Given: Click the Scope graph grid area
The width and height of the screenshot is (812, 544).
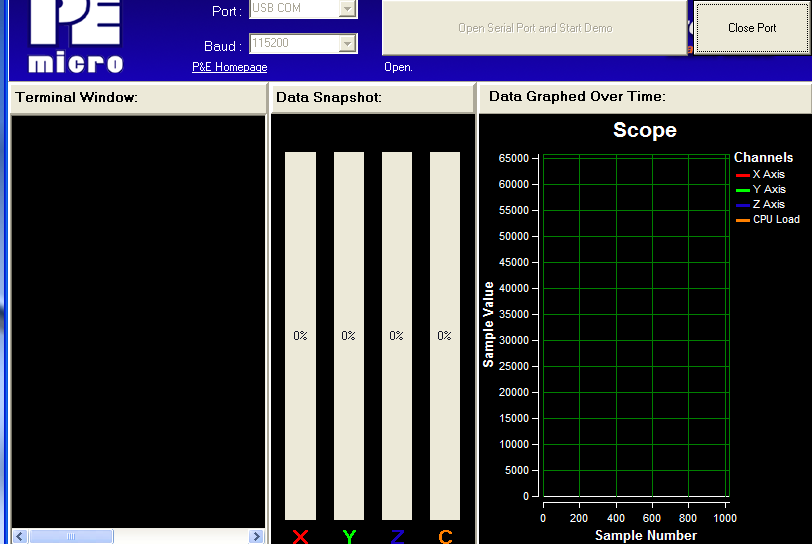Looking at the screenshot, I should coord(636,325).
